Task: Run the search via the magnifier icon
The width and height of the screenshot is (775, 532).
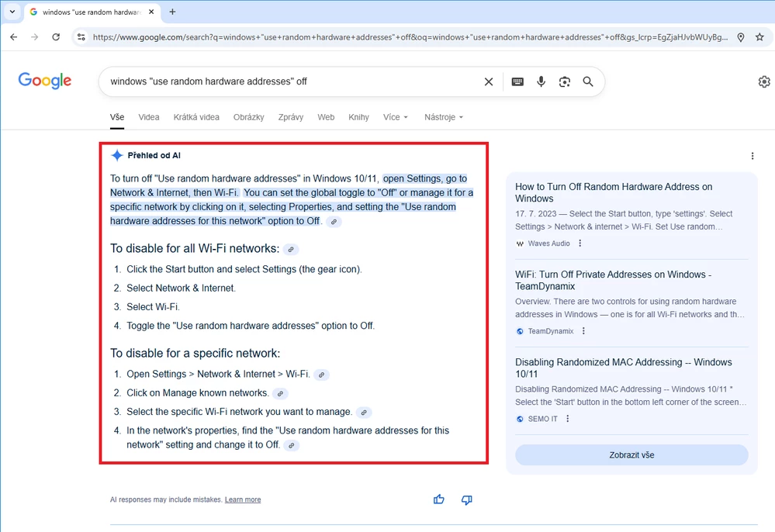Action: pos(587,81)
